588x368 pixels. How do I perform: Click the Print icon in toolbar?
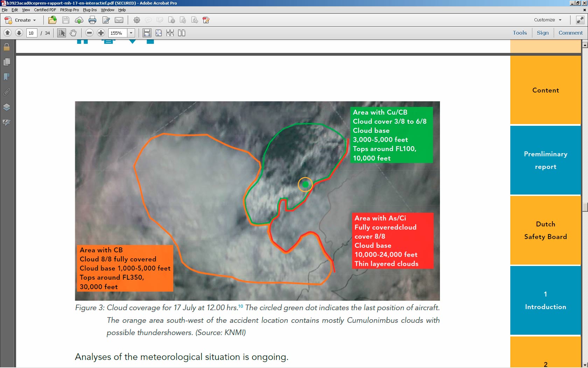92,20
